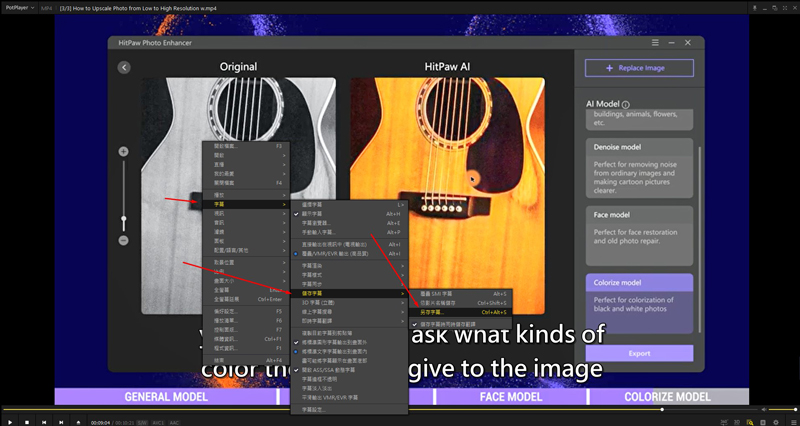Expand the 音訊 audio submenu
Viewport: 800px width, 426px height.
point(246,222)
